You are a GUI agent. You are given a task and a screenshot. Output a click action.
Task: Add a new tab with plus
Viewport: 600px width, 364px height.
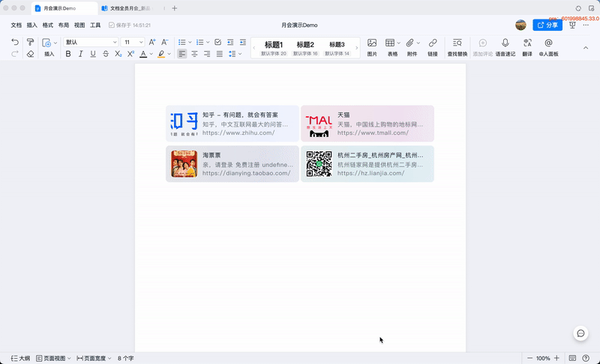pos(175,8)
